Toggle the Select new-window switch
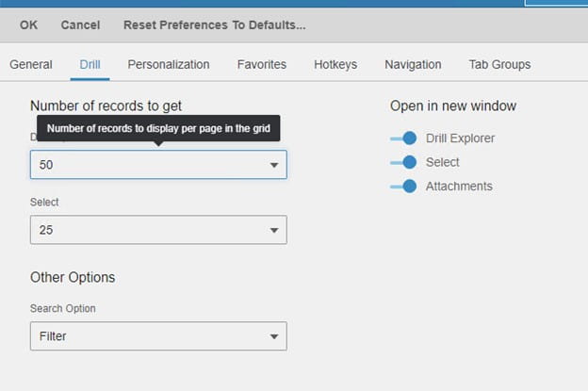The image size is (588, 391). [x=403, y=162]
